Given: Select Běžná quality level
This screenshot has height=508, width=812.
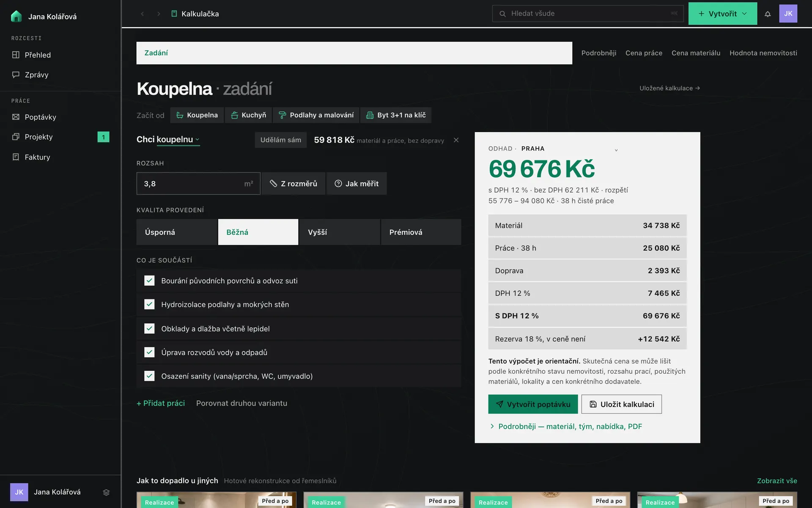Looking at the screenshot, I should pos(258,232).
